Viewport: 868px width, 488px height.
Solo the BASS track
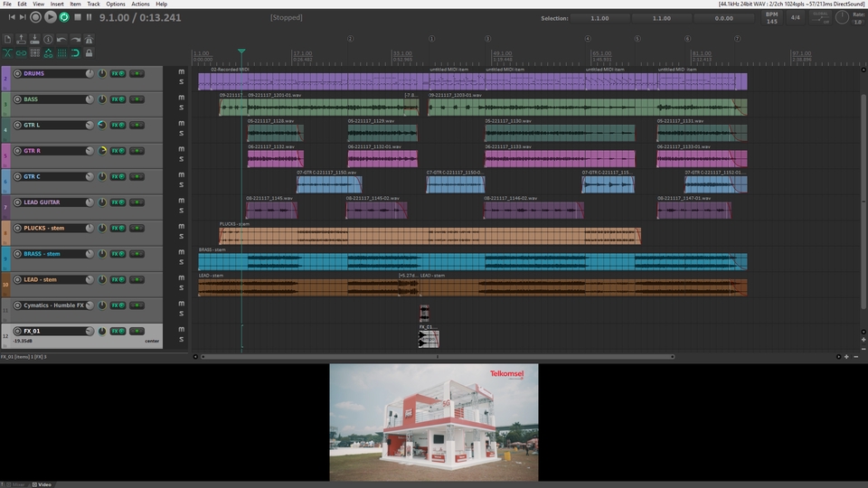point(181,108)
